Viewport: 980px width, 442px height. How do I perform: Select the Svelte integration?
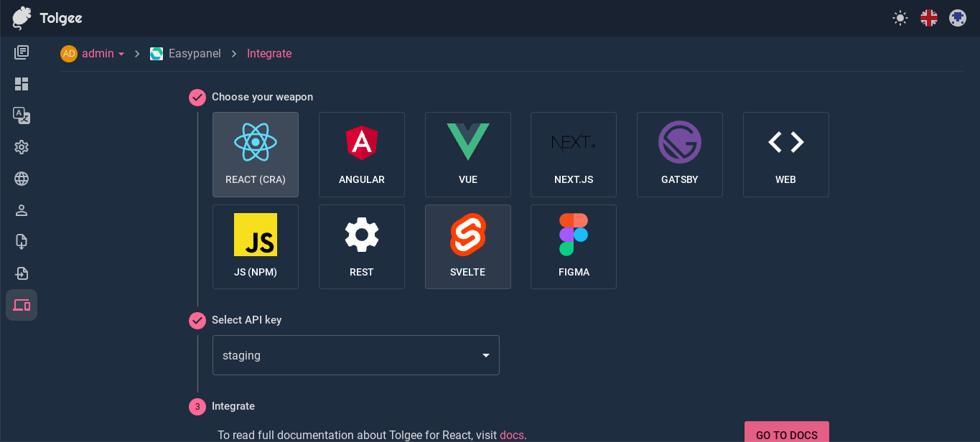coord(467,247)
